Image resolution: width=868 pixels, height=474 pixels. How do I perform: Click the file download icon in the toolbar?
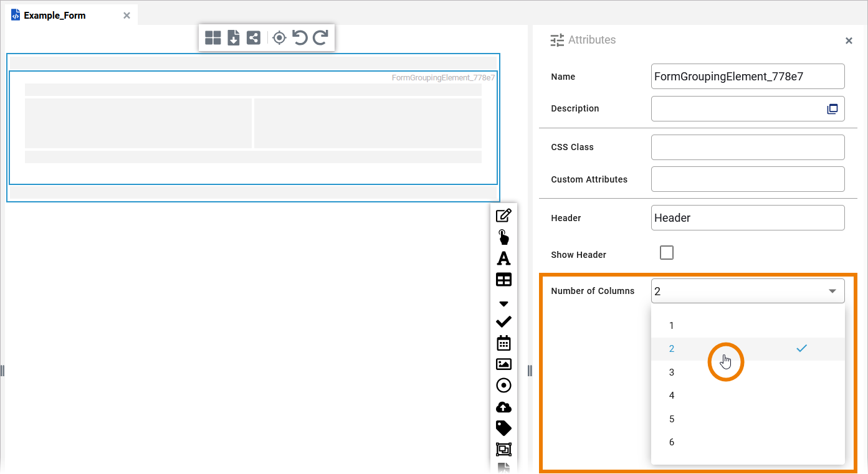[x=234, y=38]
